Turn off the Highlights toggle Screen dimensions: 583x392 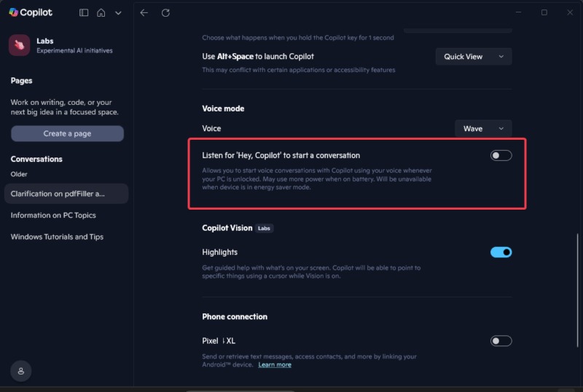click(501, 252)
